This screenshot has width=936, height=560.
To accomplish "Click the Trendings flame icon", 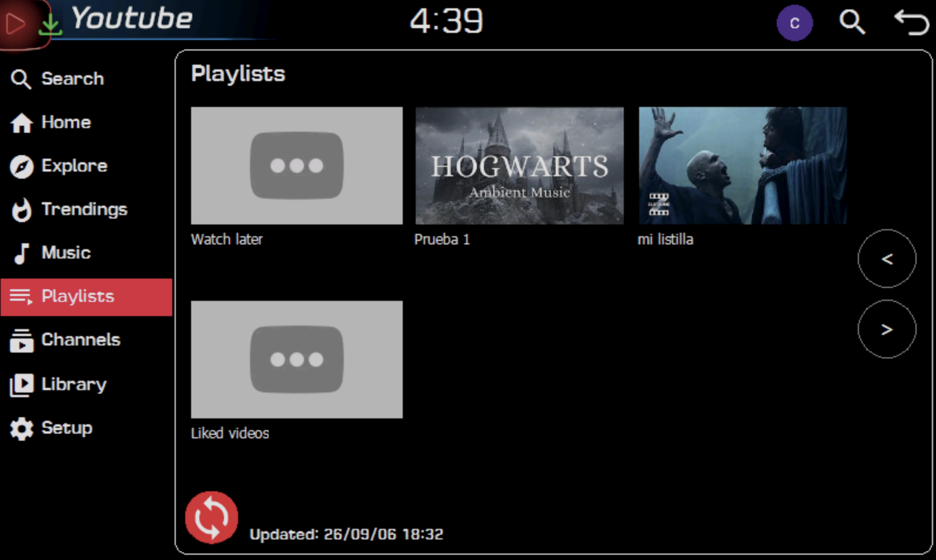I will [x=22, y=210].
